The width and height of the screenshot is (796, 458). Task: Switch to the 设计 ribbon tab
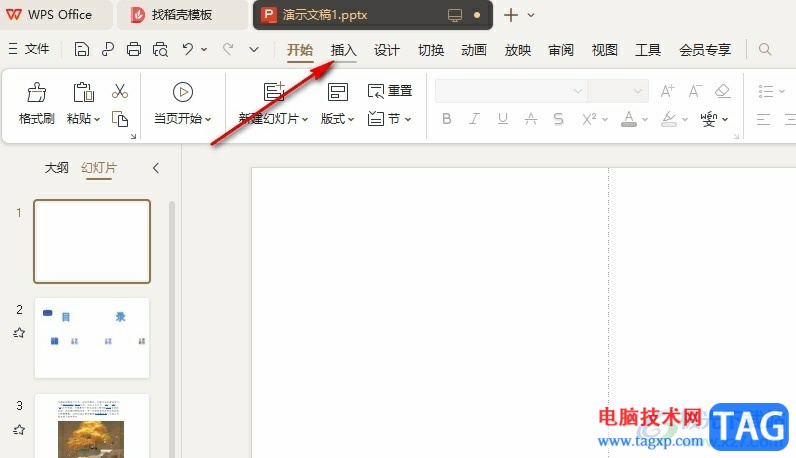[387, 50]
